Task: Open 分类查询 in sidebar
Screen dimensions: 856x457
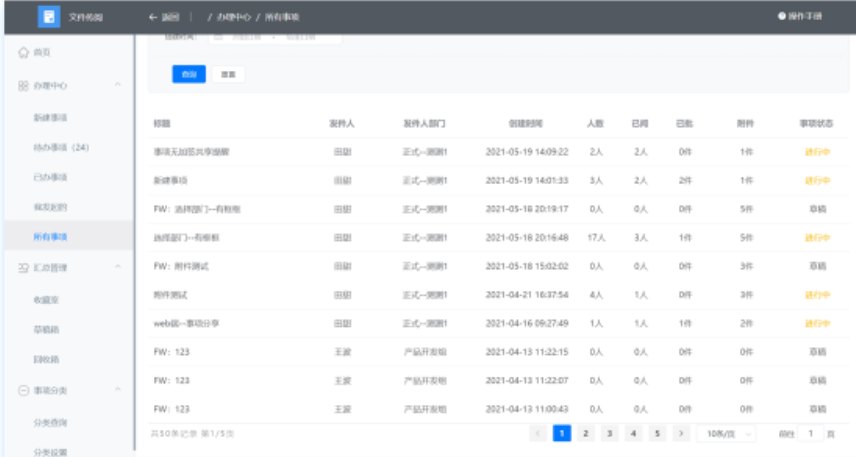Action: tap(50, 423)
